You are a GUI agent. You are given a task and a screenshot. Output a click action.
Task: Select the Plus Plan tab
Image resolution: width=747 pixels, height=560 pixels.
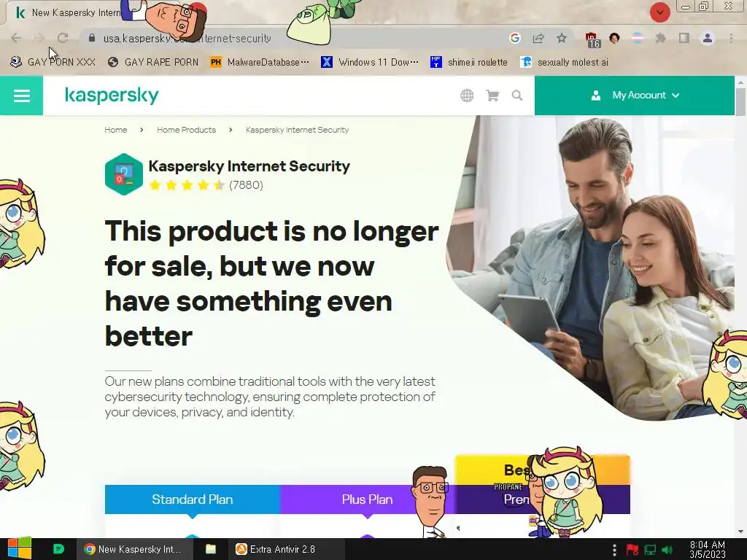[368, 499]
